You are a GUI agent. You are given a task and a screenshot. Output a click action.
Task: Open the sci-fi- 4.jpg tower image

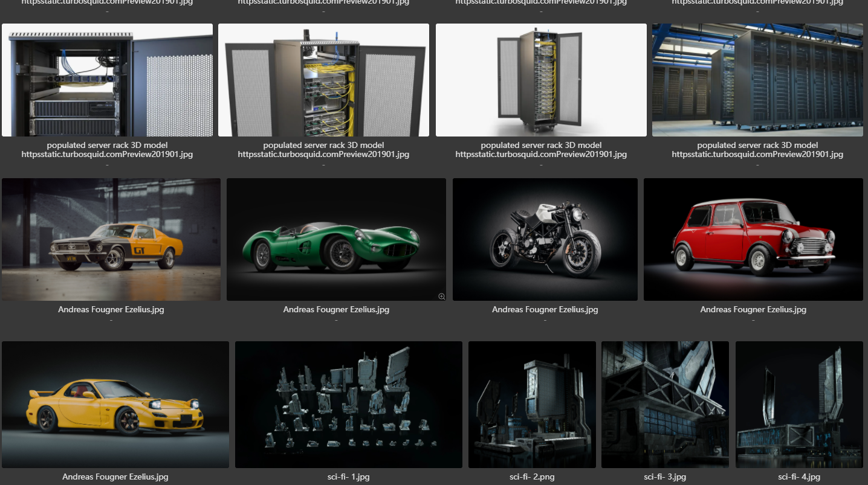pos(799,404)
